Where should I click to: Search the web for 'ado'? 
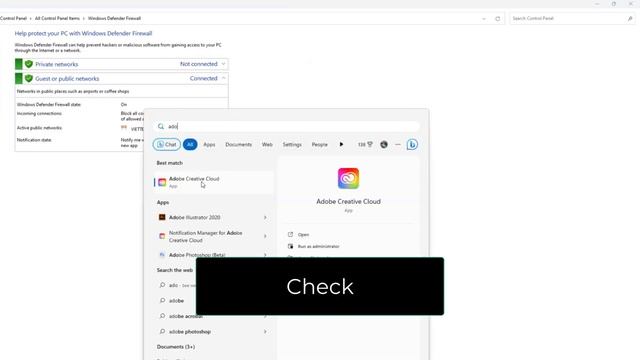tap(176, 285)
